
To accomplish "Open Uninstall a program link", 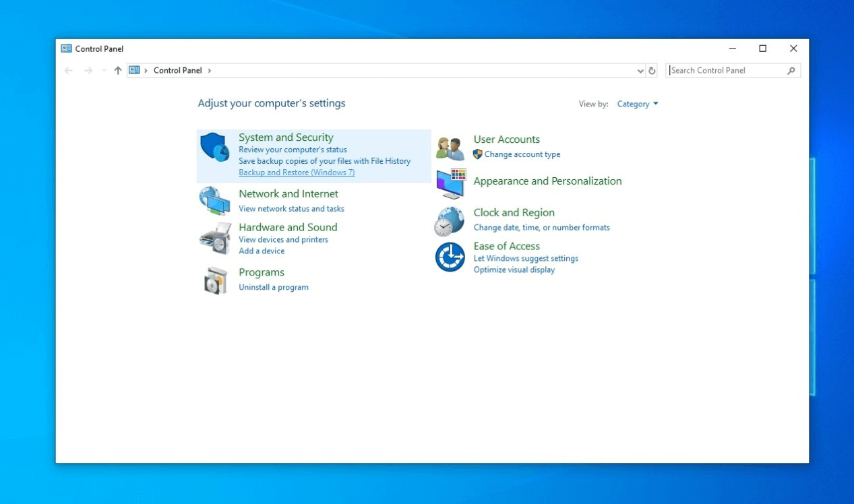I will pyautogui.click(x=273, y=287).
